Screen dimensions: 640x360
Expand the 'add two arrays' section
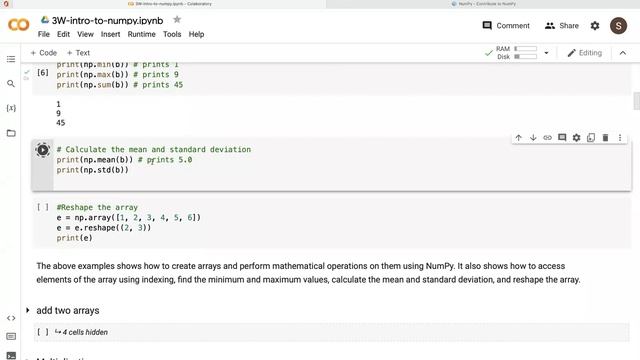(x=28, y=311)
